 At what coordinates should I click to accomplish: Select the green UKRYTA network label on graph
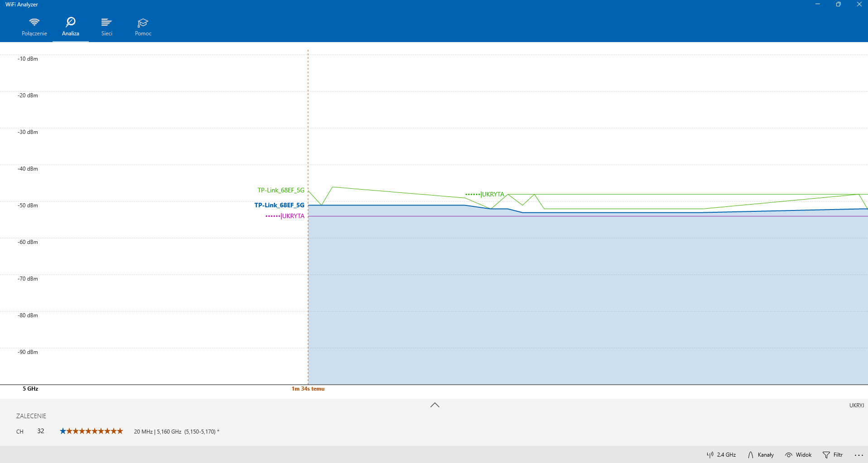pyautogui.click(x=485, y=194)
